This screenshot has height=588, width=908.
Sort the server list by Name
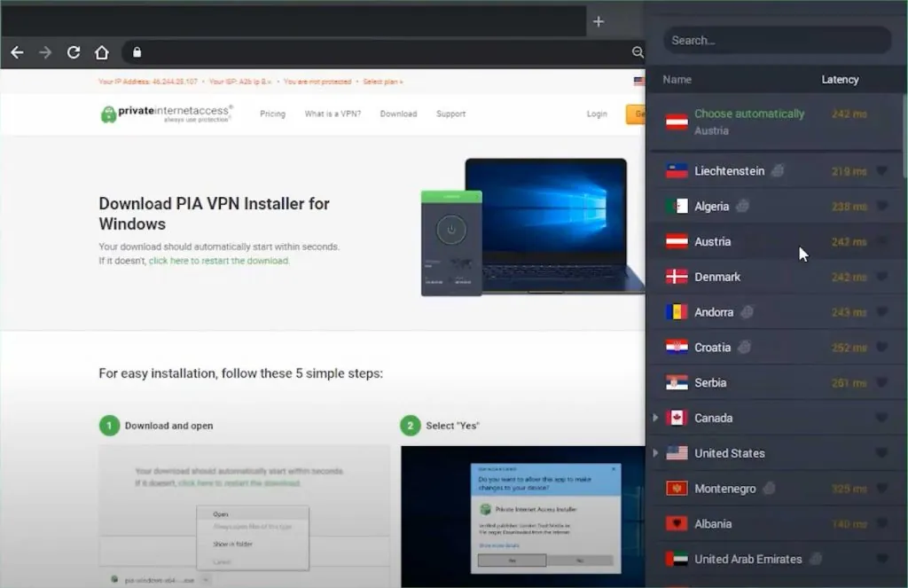coord(677,79)
